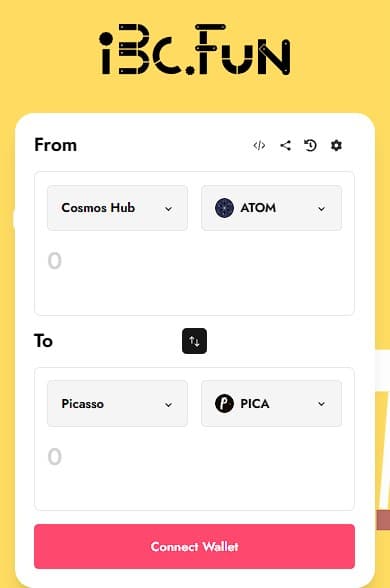Click the IBC.FUN logo
The width and height of the screenshot is (390, 588).
pyautogui.click(x=194, y=50)
